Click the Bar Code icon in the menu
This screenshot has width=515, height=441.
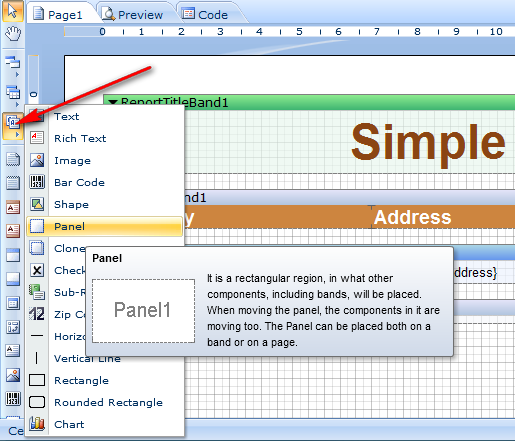click(x=37, y=182)
